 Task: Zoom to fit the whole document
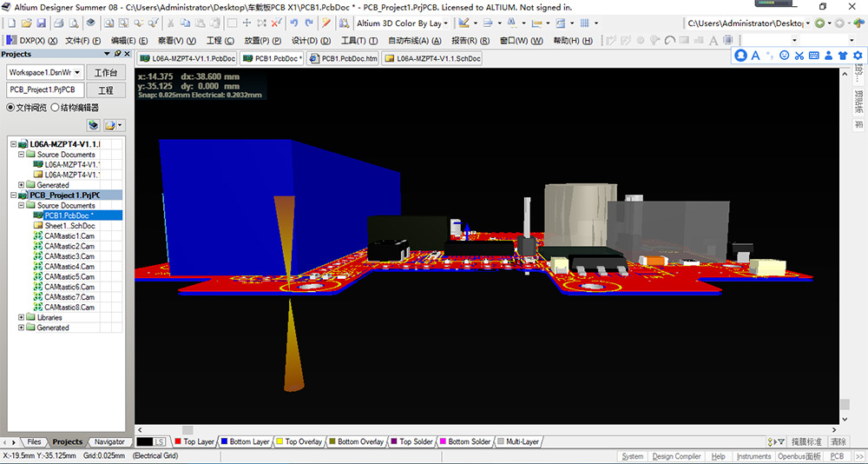109,23
